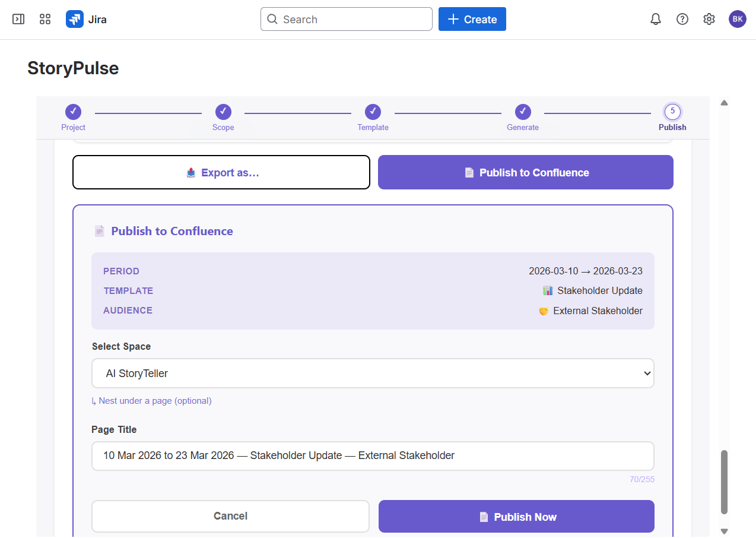Click the handshake icon next to External Stakeholder
This screenshot has height=538, width=756.
(544, 311)
